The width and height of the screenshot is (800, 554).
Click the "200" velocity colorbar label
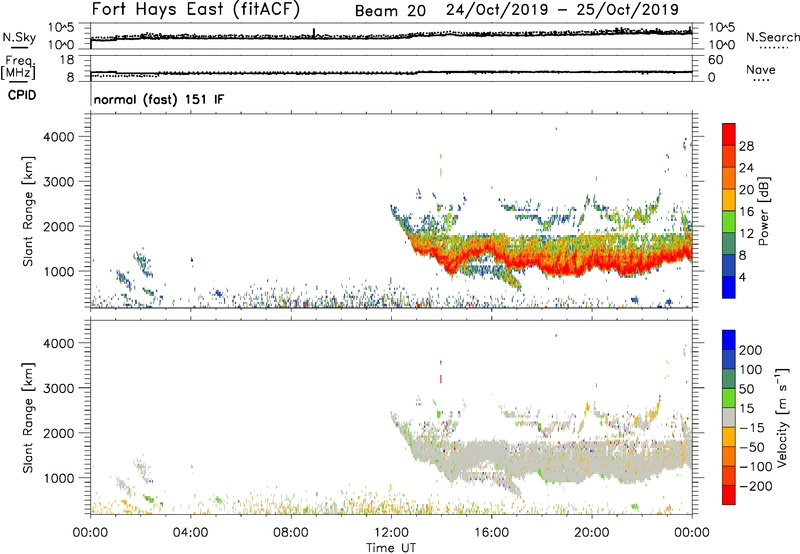coord(751,350)
